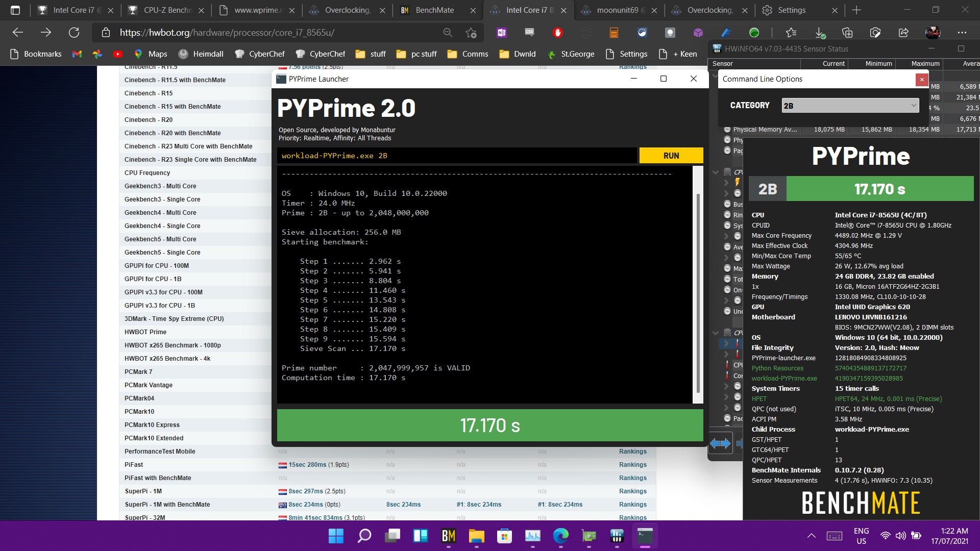Open the Dwnld bookmark folder
Image resolution: width=980 pixels, height=551 pixels.
pyautogui.click(x=518, y=54)
